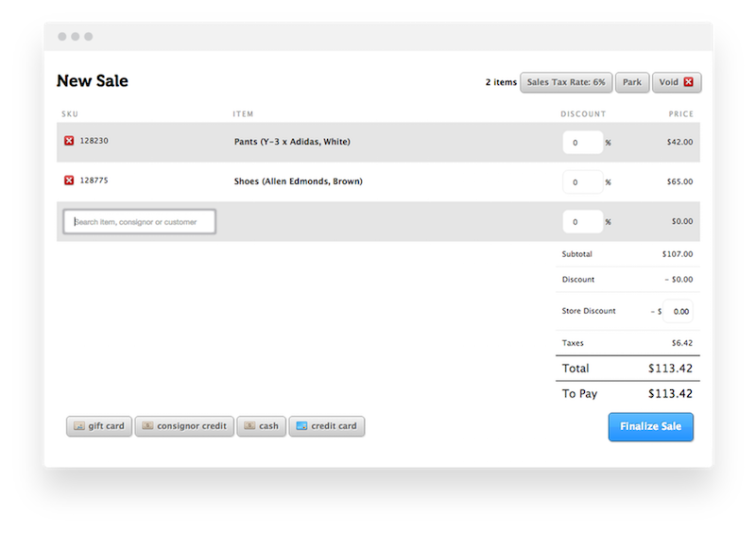The width and height of the screenshot is (756, 533).
Task: Click the $42.00 price
Action: pos(679,142)
